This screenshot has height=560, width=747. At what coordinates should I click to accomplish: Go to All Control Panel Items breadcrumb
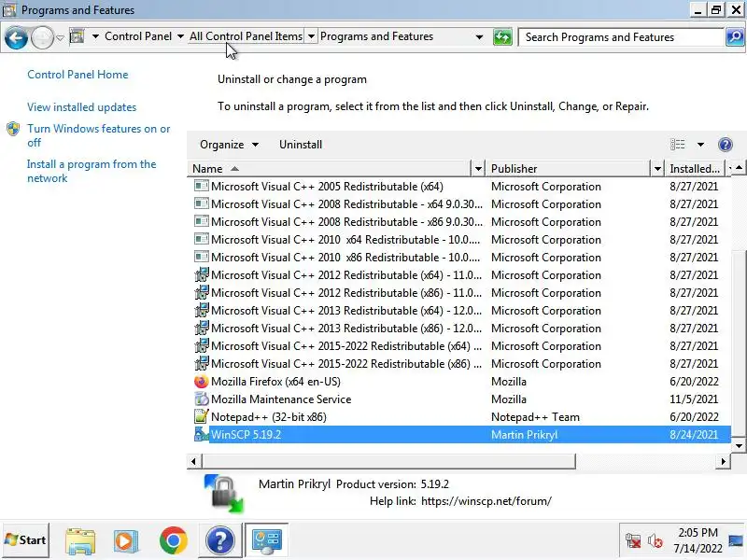[246, 36]
